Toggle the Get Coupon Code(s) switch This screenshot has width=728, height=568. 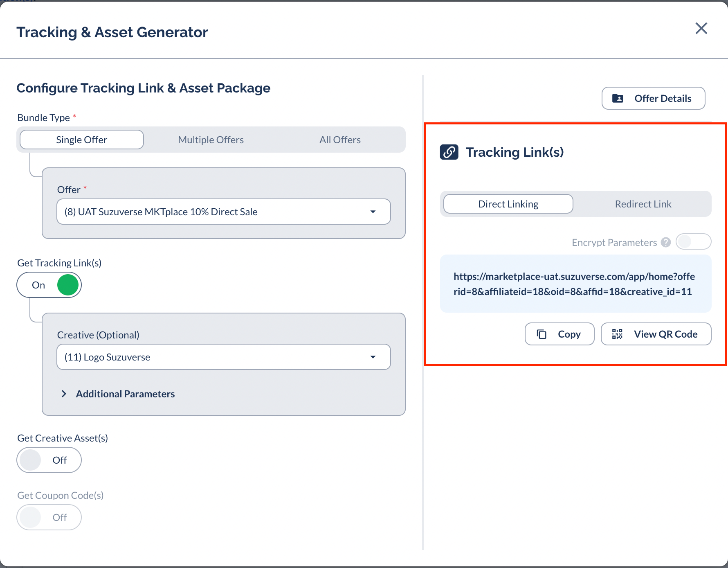[49, 517]
